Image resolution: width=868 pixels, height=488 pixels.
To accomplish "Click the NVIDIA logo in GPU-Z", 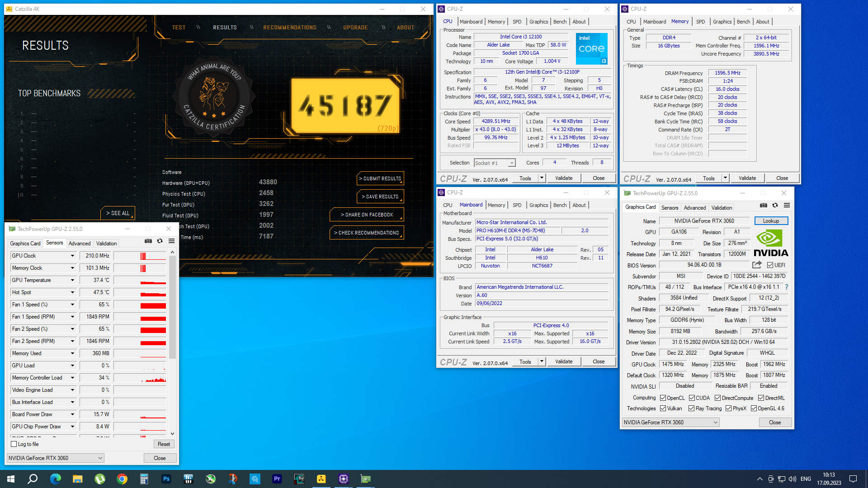I will click(x=771, y=244).
